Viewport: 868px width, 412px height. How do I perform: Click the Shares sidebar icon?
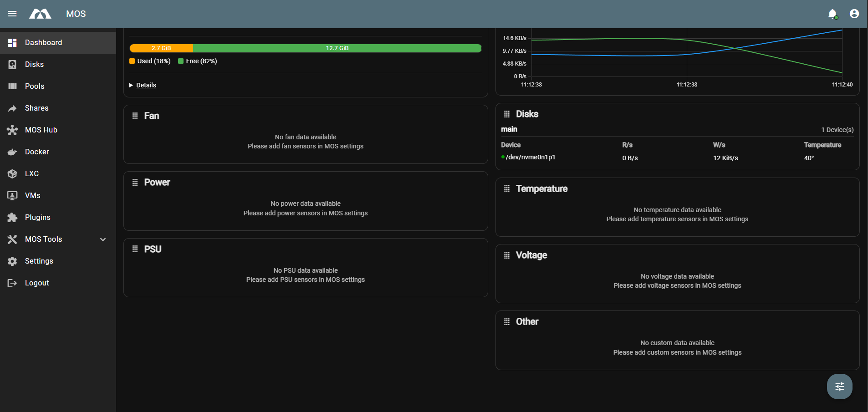[x=12, y=108]
